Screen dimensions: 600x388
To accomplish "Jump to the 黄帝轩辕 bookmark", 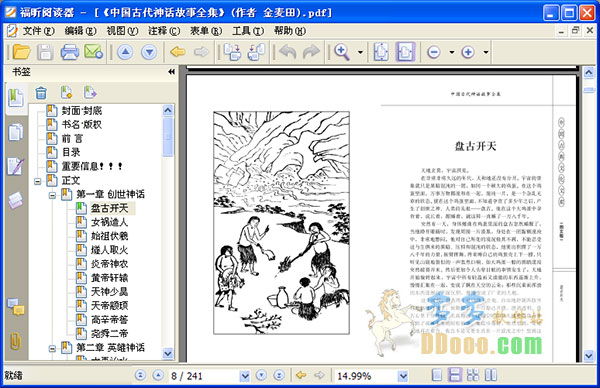I will [x=109, y=278].
